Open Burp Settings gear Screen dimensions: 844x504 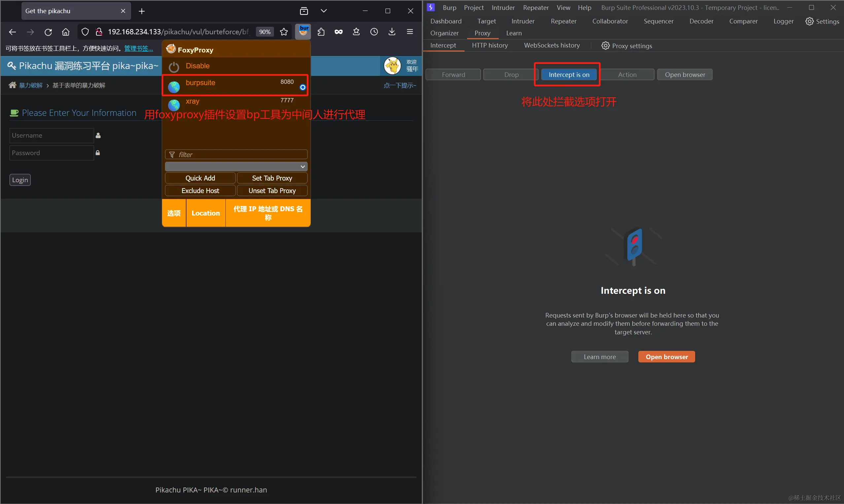pos(822,21)
